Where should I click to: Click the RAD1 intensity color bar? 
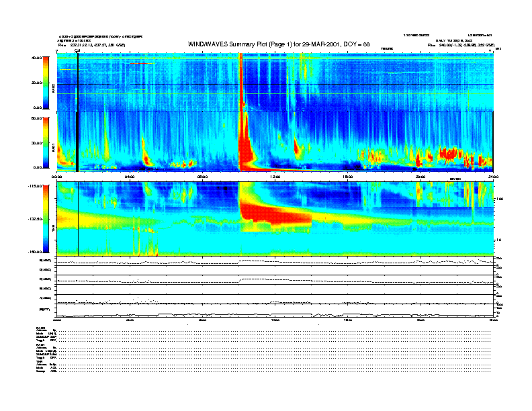click(x=46, y=142)
